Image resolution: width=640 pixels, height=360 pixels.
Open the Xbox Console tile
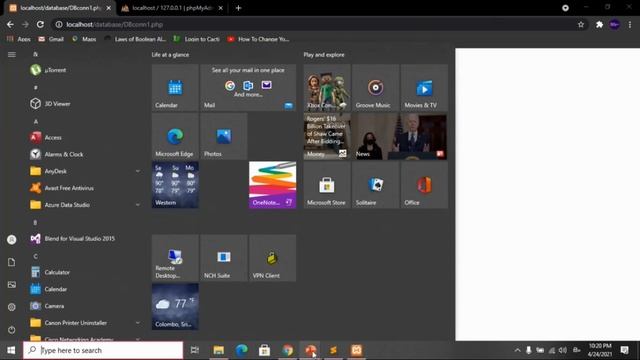point(327,87)
